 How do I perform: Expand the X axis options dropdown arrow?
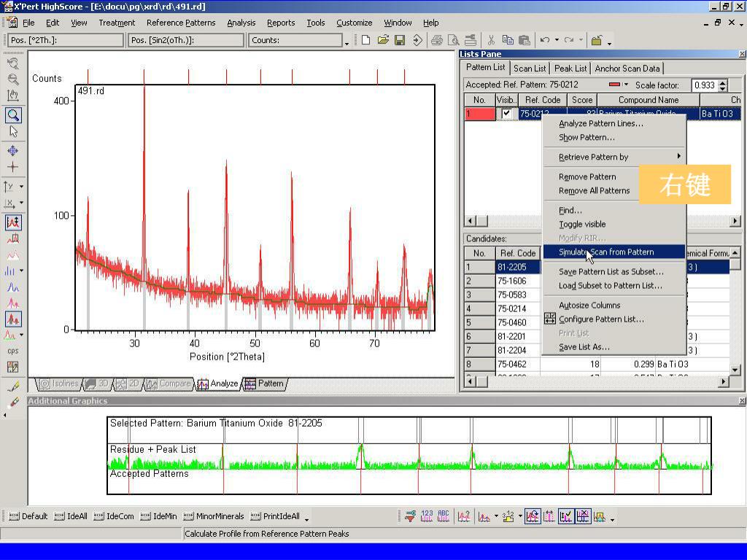click(x=21, y=203)
